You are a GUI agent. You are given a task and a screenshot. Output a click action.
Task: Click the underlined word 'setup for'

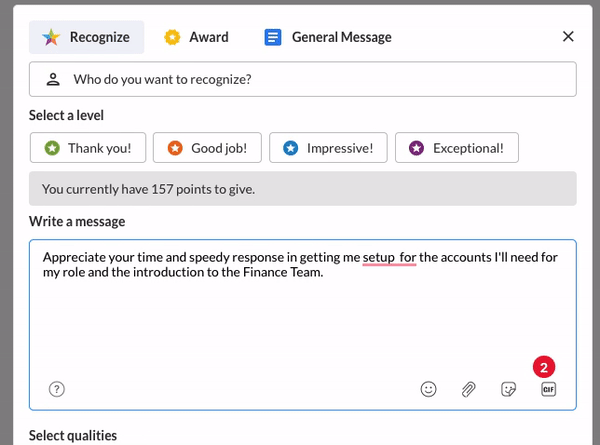click(x=389, y=257)
